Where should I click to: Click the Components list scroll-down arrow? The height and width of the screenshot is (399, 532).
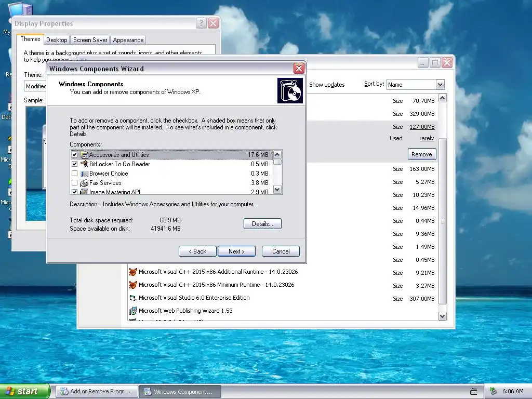coord(277,189)
